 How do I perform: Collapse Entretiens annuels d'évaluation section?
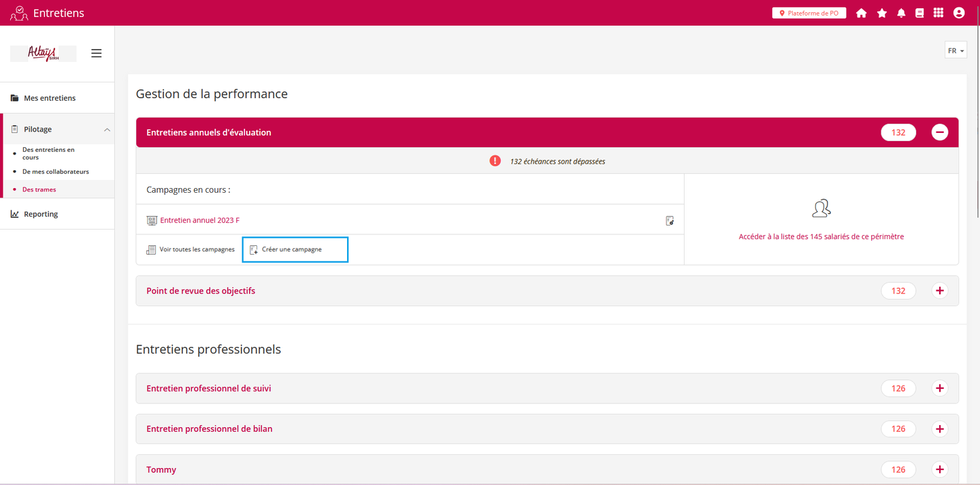coord(939,133)
